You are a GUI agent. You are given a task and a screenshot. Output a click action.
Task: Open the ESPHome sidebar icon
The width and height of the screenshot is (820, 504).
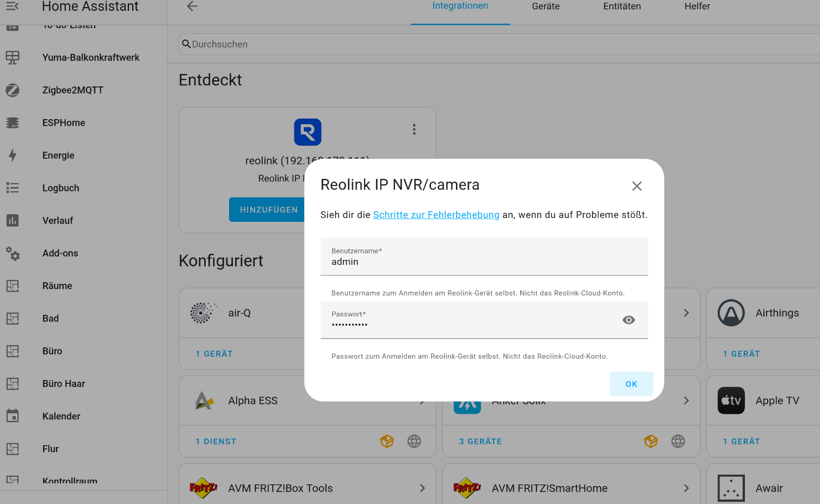13,123
